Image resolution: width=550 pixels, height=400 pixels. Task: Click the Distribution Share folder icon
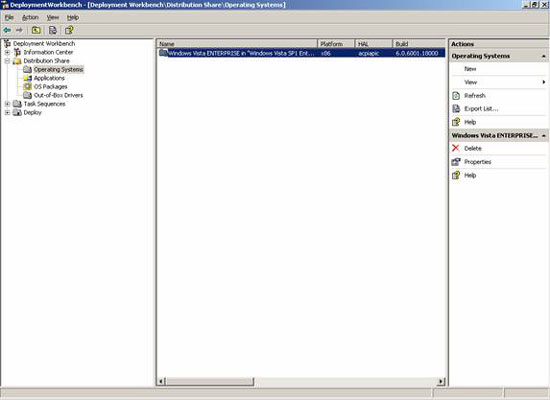17,61
